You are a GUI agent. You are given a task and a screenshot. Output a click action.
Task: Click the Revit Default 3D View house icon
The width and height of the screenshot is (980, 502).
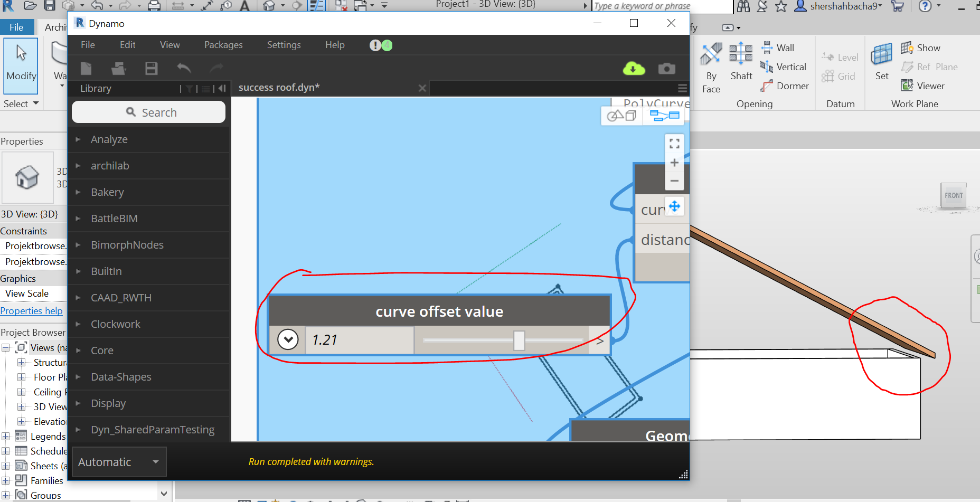269,6
